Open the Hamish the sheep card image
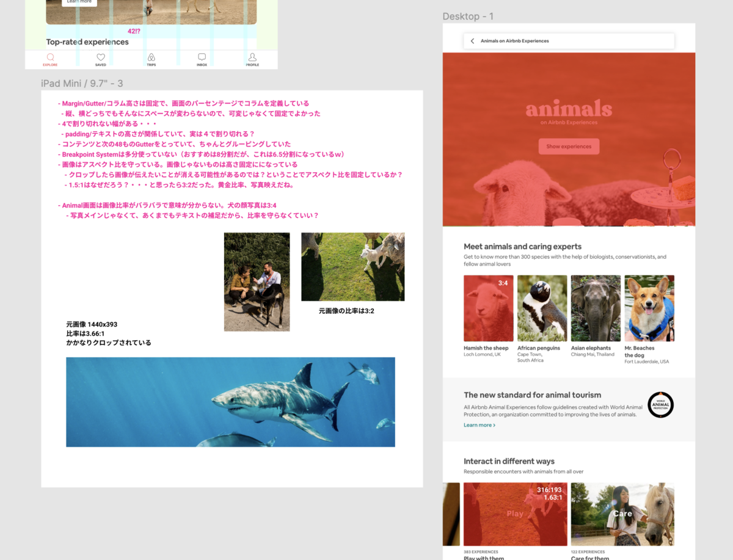This screenshot has height=560, width=733. click(489, 308)
